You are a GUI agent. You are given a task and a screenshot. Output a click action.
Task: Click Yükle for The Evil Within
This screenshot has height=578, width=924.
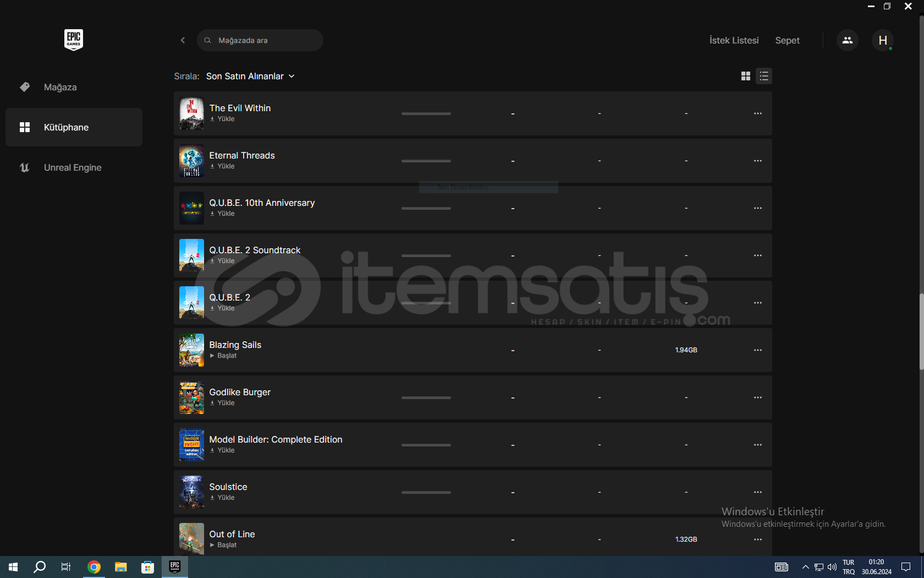(x=222, y=119)
